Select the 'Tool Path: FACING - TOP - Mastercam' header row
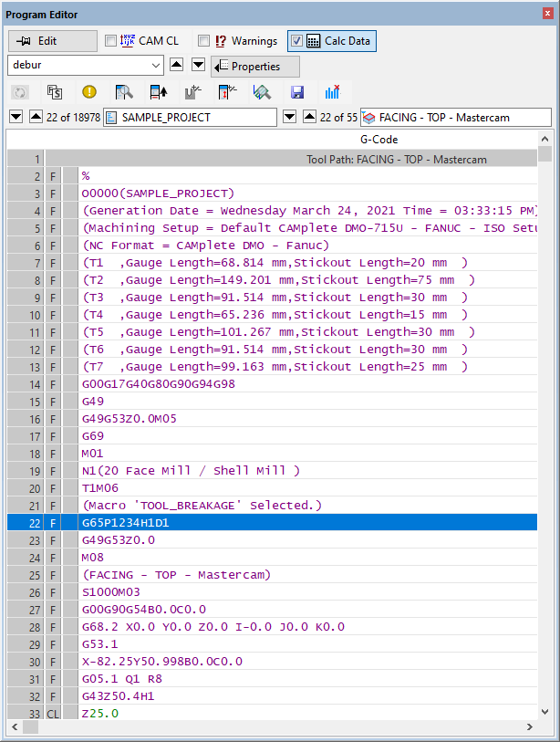 point(272,160)
